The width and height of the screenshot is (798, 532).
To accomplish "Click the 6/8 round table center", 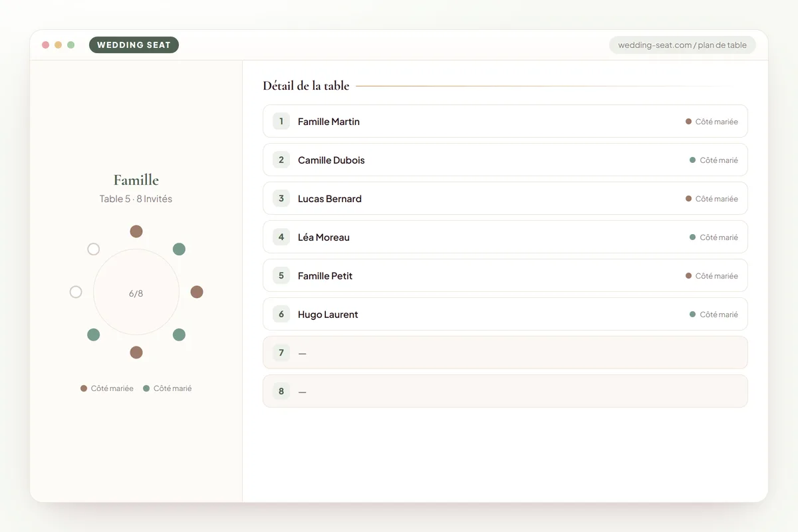I will (x=136, y=293).
